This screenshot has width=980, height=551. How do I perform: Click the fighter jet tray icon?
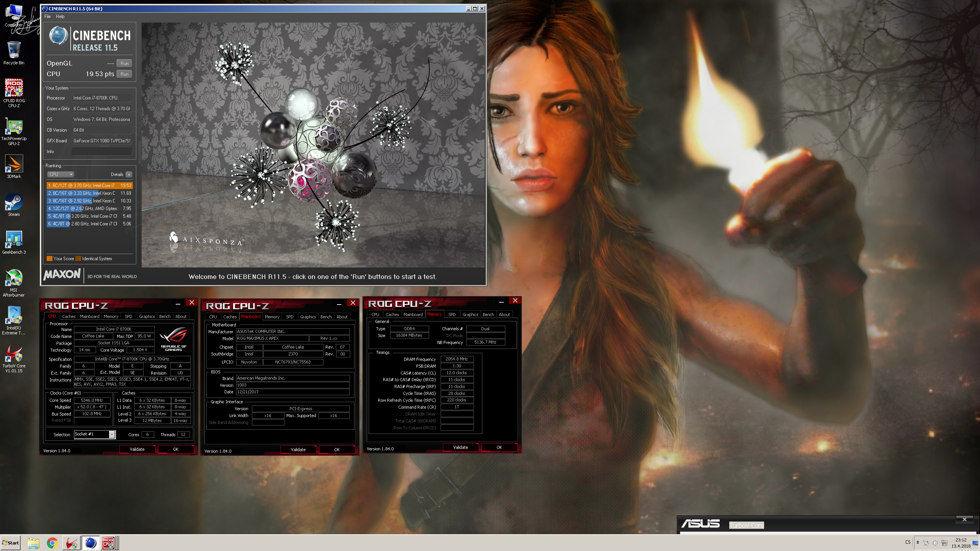[x=926, y=543]
